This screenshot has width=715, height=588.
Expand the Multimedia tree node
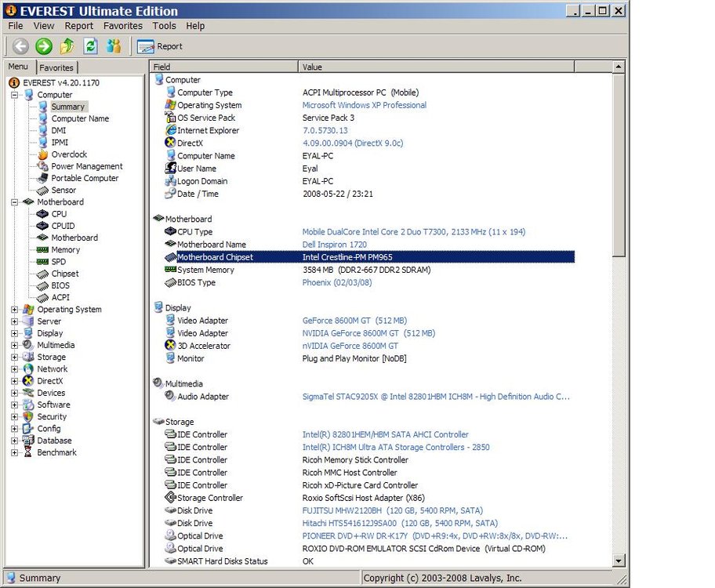point(15,345)
